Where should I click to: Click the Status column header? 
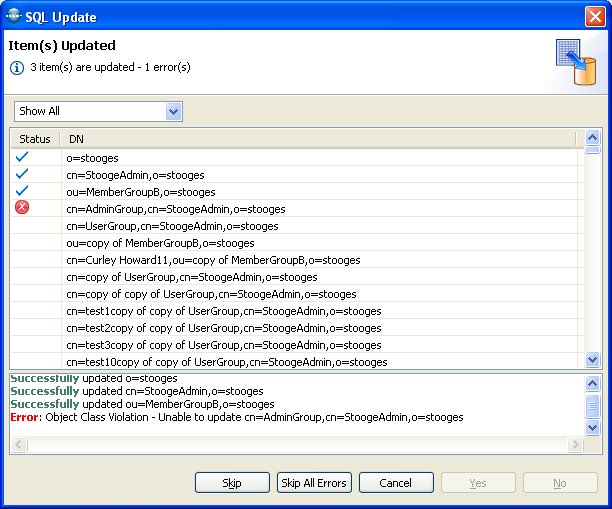tap(35, 139)
